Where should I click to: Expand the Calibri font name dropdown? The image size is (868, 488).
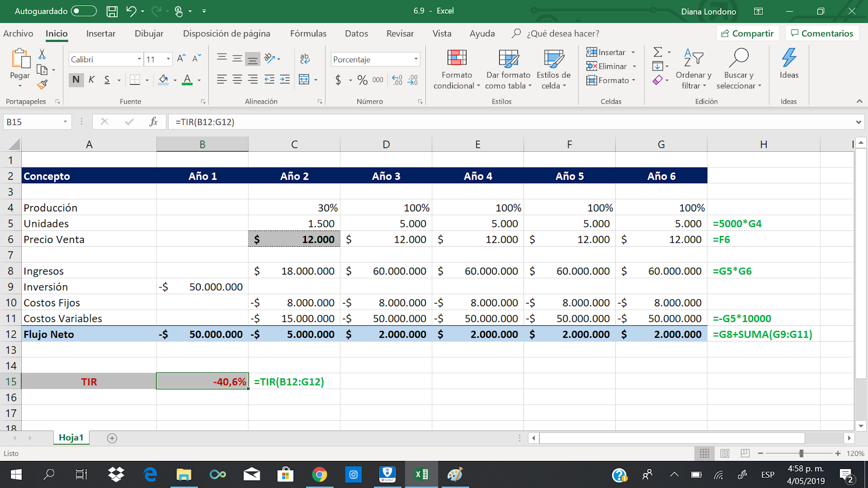click(x=139, y=59)
